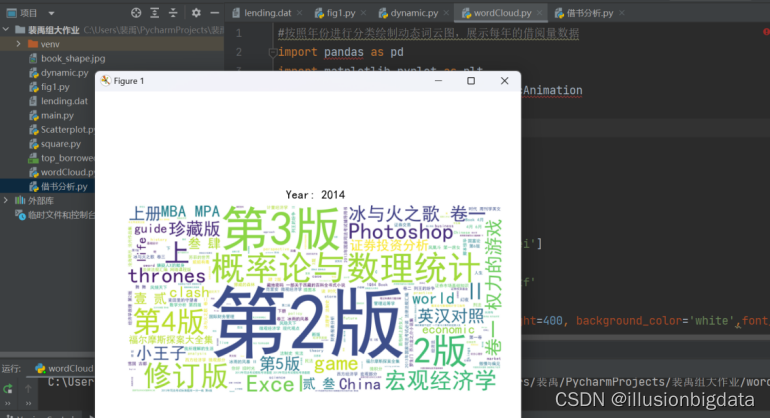Image resolution: width=770 pixels, height=420 pixels.
Task: Select square.py in the project tree
Action: pyautogui.click(x=60, y=143)
